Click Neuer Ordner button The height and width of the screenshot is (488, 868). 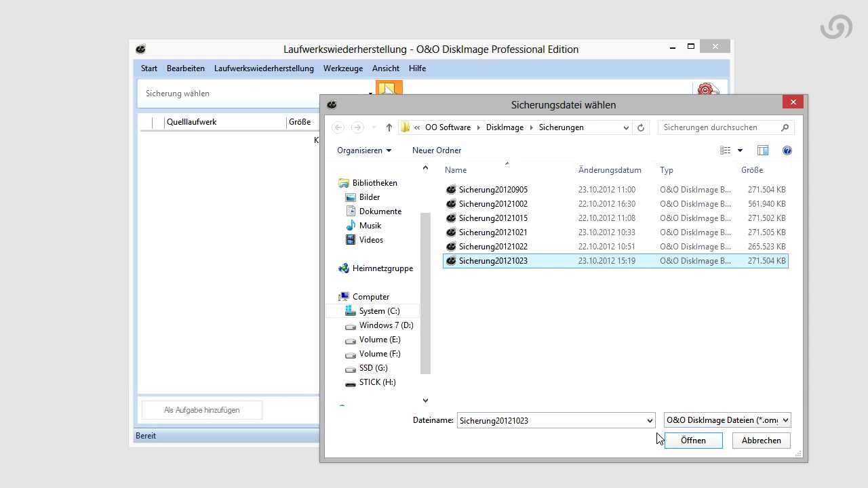tap(437, 150)
